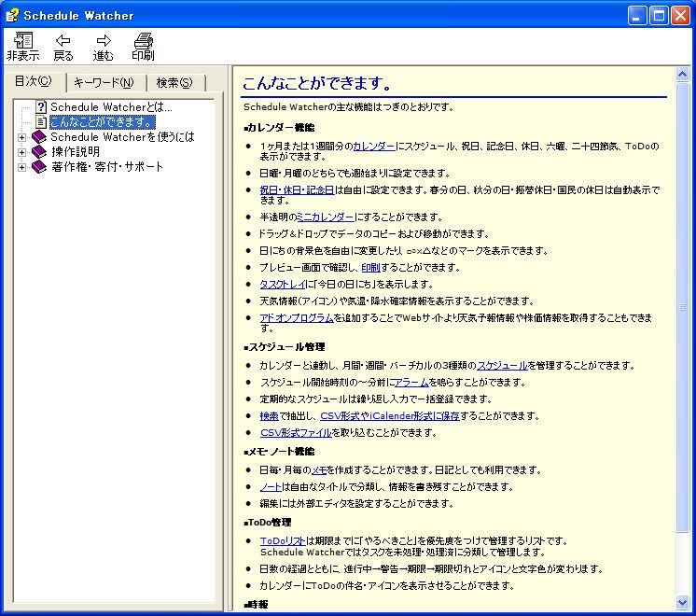Open the ミニカレンダー link
This screenshot has height=616, width=696.
tap(326, 217)
